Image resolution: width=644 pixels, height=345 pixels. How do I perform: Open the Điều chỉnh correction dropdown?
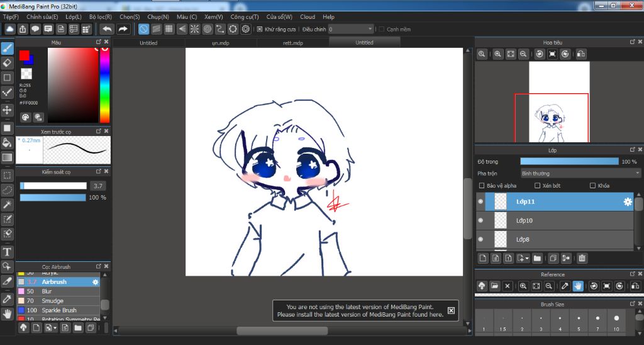pos(351,29)
